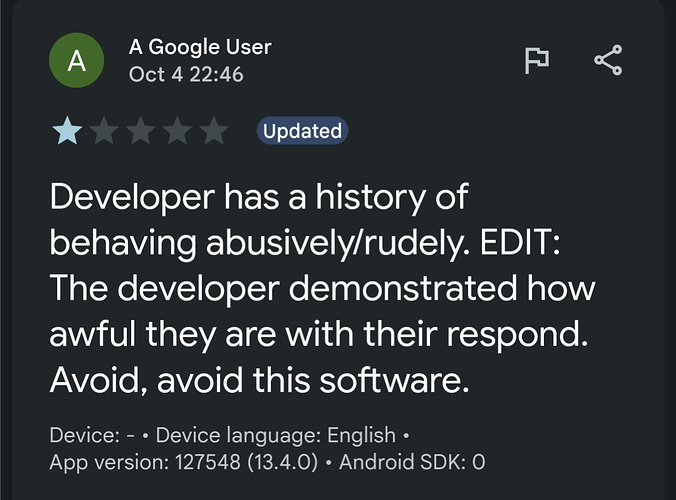This screenshot has height=500, width=676.
Task: Open the 'A Google User' reviewer name
Action: pyautogui.click(x=200, y=47)
